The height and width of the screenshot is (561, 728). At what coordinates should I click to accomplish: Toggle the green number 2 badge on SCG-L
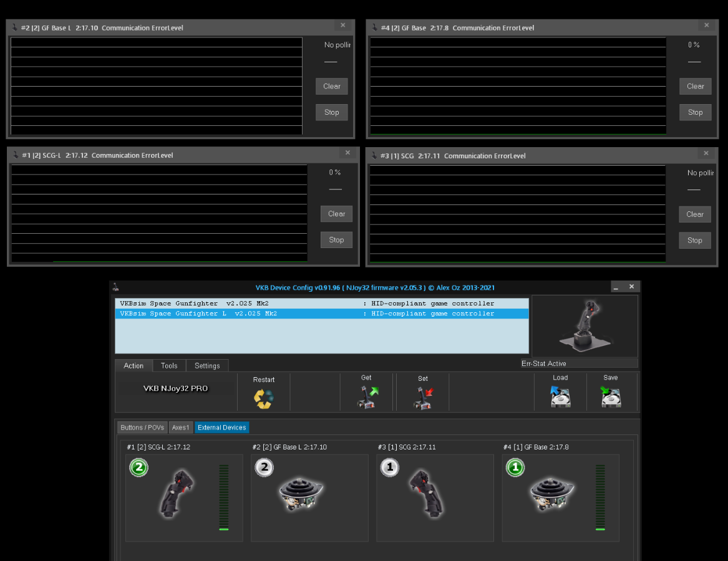(138, 467)
